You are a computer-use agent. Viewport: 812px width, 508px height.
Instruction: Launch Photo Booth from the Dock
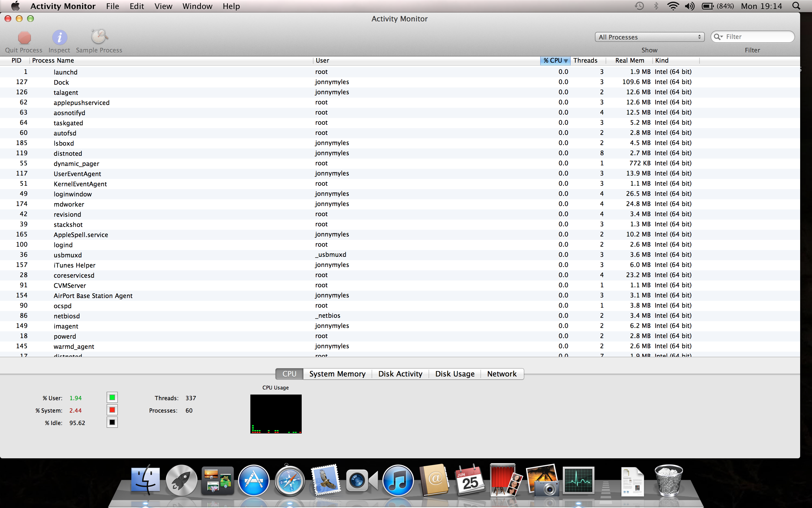[506, 480]
